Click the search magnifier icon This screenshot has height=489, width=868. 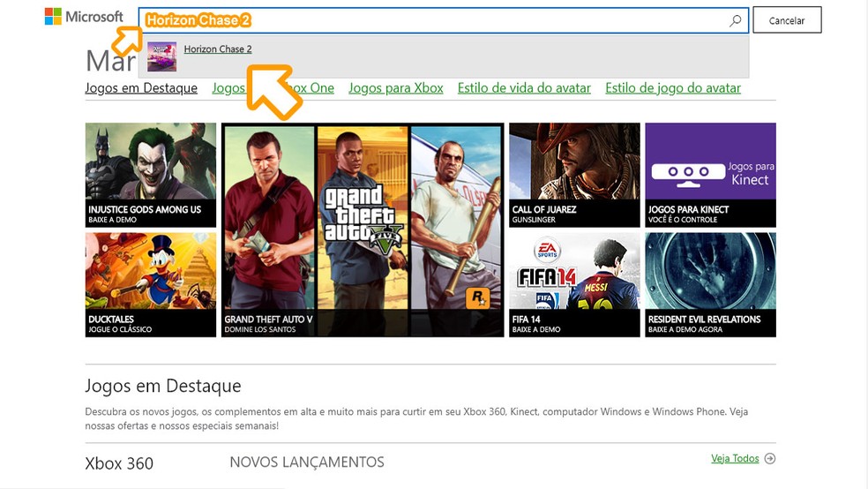(735, 20)
